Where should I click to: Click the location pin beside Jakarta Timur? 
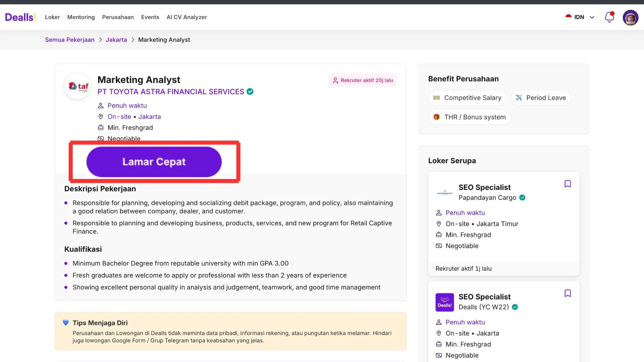(x=439, y=224)
